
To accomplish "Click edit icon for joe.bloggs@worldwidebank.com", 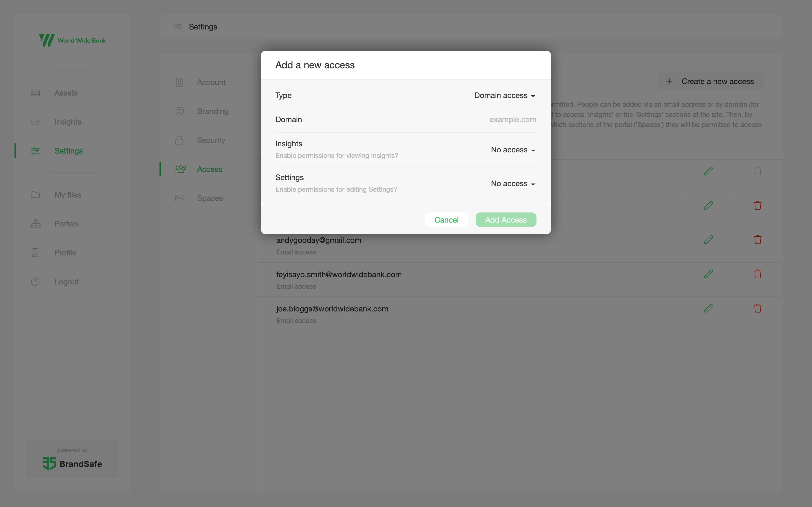I will click(709, 308).
